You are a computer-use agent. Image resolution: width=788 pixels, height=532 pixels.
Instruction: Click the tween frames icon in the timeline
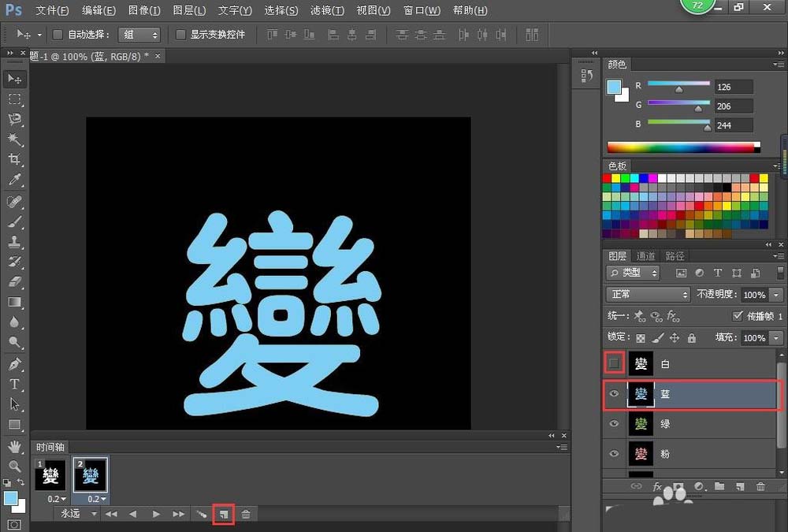coord(201,513)
